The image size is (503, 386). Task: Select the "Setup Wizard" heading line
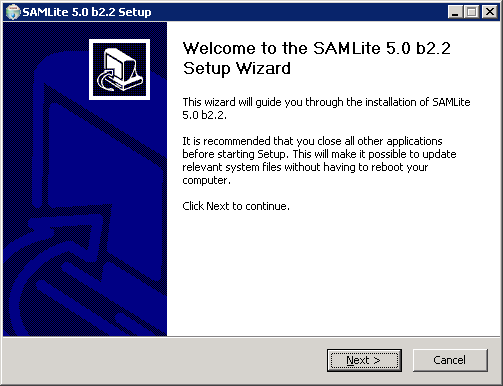coord(237,69)
